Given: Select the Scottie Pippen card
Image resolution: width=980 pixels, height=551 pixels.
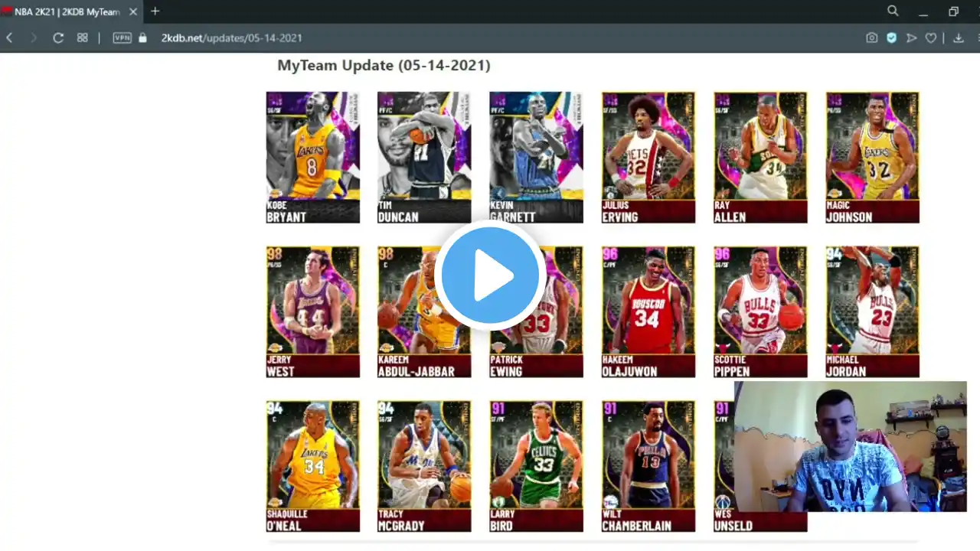Looking at the screenshot, I should click(760, 312).
